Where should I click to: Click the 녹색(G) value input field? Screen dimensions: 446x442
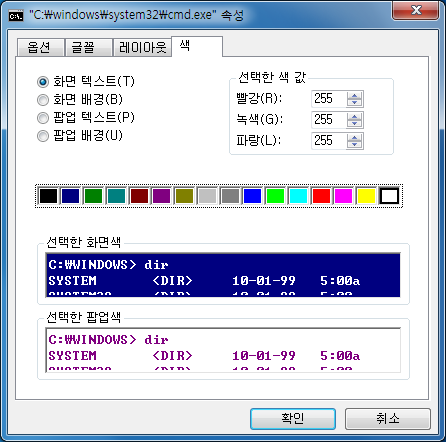tap(329, 120)
